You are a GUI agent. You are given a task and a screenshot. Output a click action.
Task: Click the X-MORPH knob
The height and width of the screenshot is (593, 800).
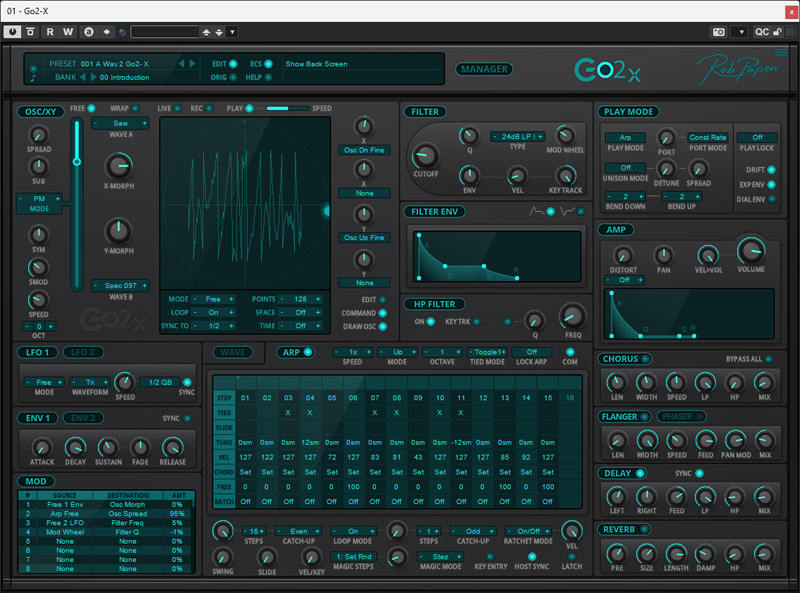[x=118, y=165]
